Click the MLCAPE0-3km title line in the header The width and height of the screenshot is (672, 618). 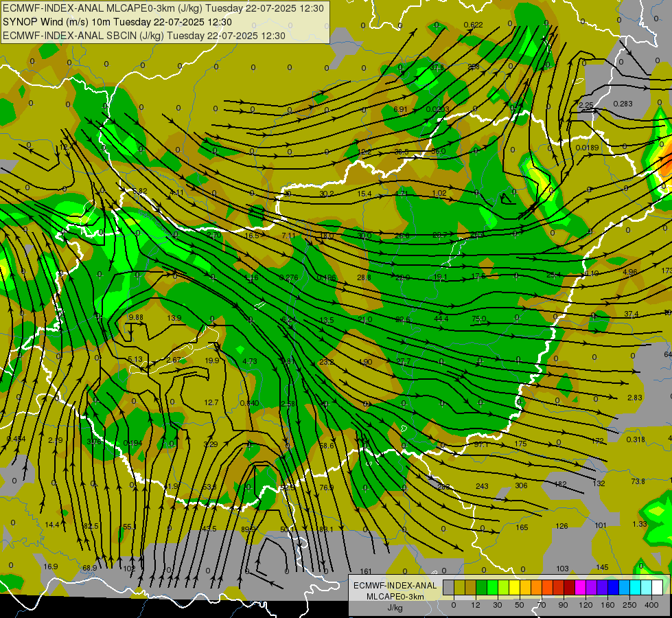tap(163, 8)
